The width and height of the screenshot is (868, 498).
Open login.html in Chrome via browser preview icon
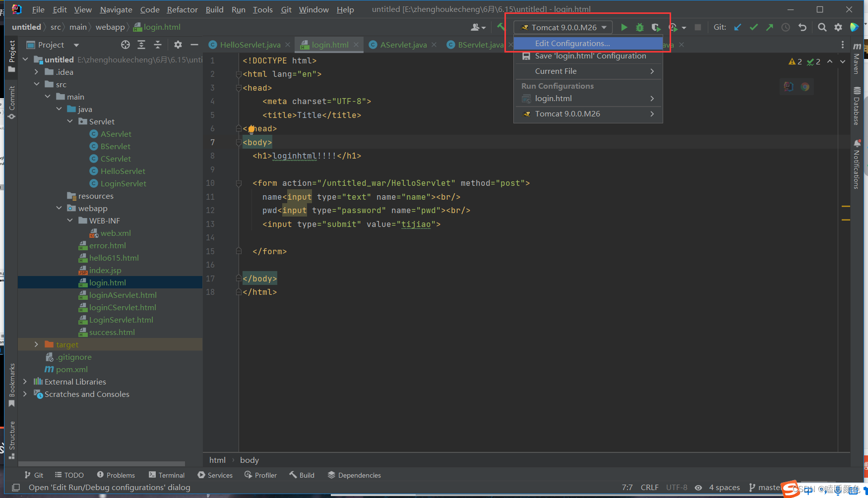tap(805, 86)
